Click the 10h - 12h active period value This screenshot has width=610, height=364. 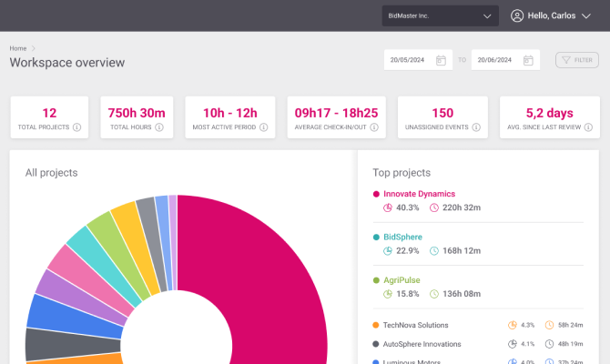230,113
